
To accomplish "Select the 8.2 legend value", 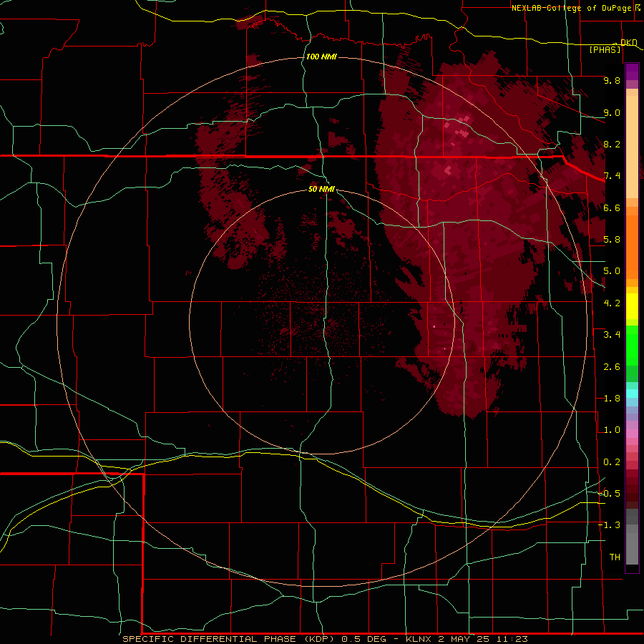I will (x=612, y=144).
